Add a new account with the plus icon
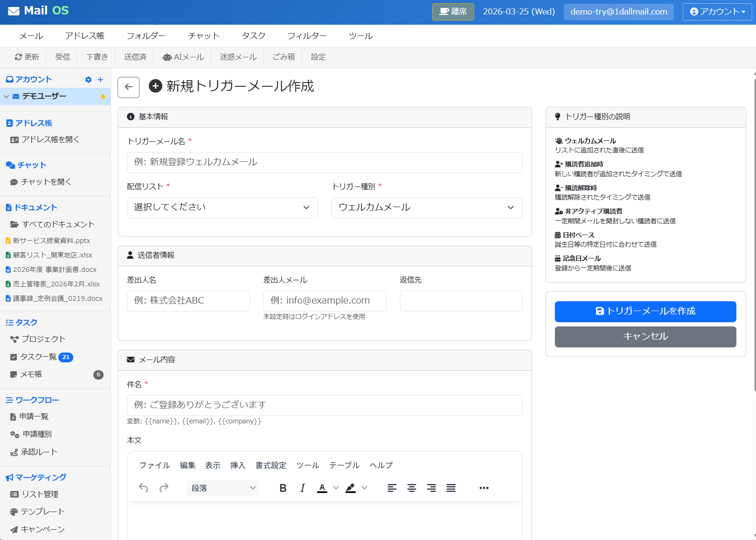Screen dimensions: 756x540 pyautogui.click(x=99, y=79)
